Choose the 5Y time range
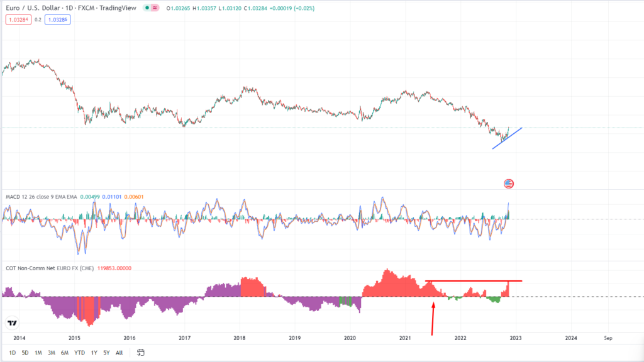Screen dimensions: 644x362 [x=106, y=353]
